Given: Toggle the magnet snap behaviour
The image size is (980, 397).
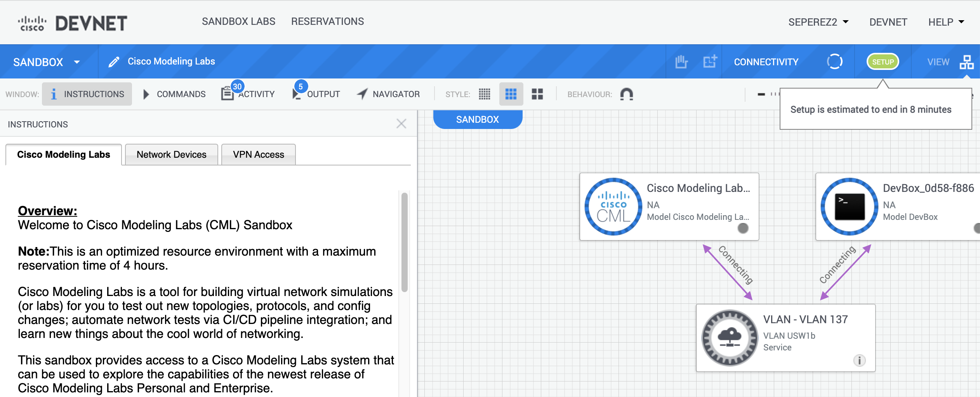Looking at the screenshot, I should pos(626,94).
